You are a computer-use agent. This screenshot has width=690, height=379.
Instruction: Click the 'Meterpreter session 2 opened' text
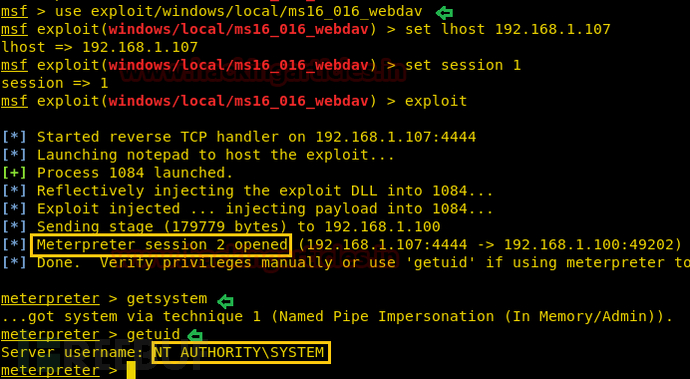162,245
